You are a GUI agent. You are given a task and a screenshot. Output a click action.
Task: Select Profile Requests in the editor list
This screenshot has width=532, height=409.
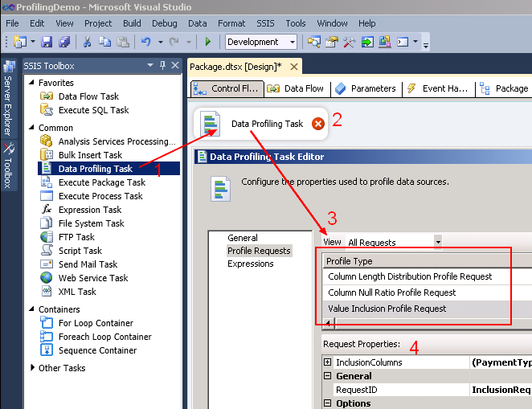point(259,251)
